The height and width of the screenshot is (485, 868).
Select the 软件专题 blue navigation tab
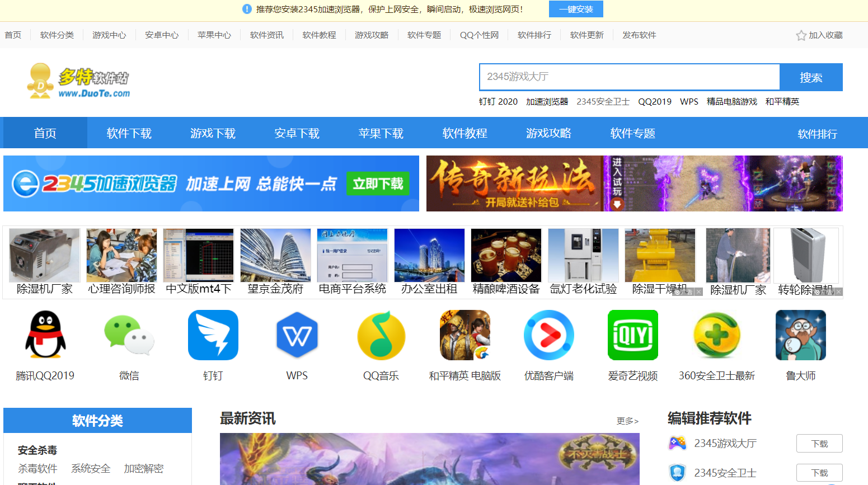633,133
